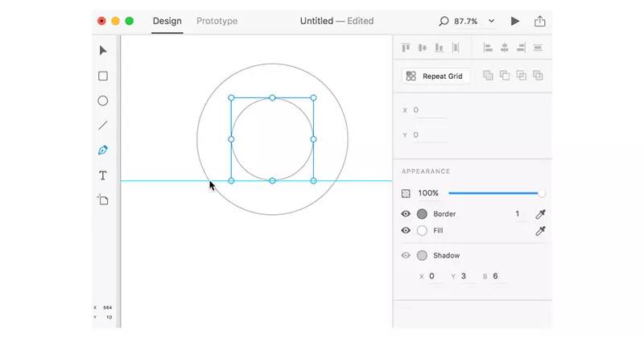Play the desktop preview
This screenshot has height=338, width=644.
click(x=515, y=21)
